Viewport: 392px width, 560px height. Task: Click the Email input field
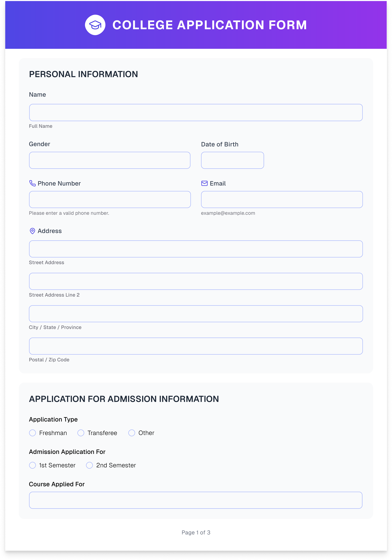coord(282,200)
